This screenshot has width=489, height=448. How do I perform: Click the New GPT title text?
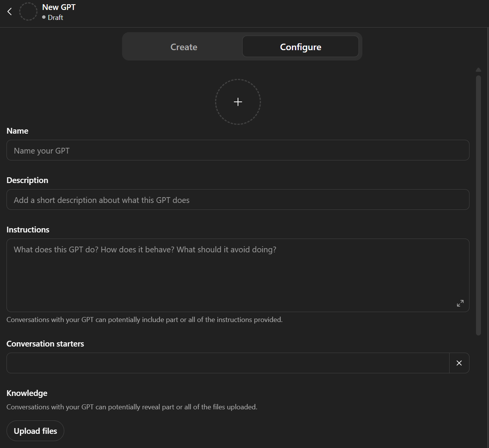coord(59,7)
